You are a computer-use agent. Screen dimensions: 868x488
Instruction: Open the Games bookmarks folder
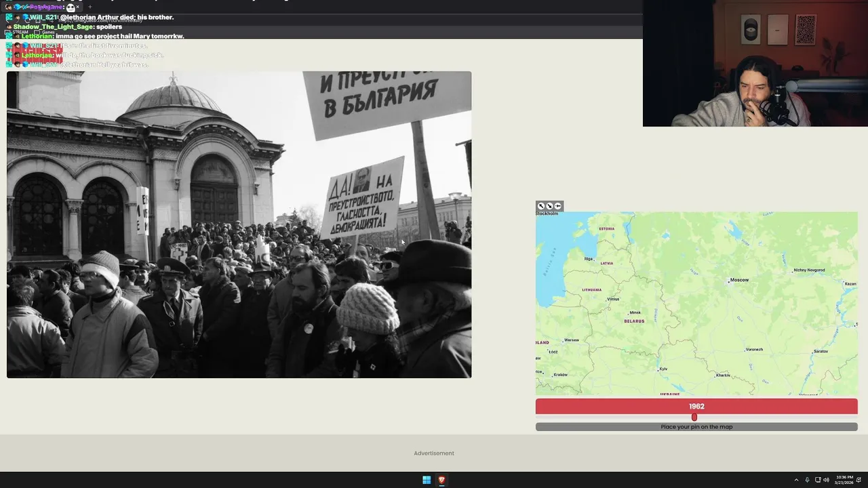coord(45,32)
